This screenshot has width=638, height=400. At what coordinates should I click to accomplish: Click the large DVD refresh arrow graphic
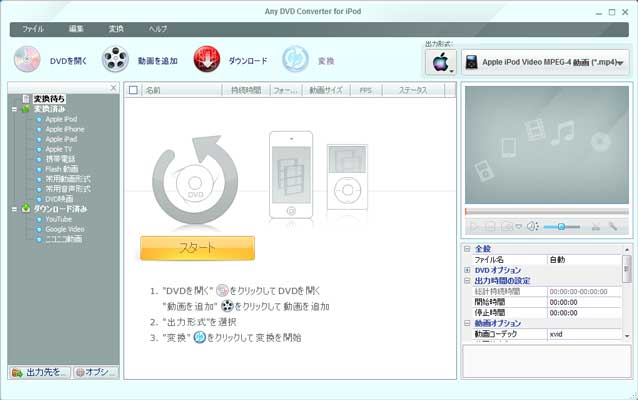[x=195, y=180]
